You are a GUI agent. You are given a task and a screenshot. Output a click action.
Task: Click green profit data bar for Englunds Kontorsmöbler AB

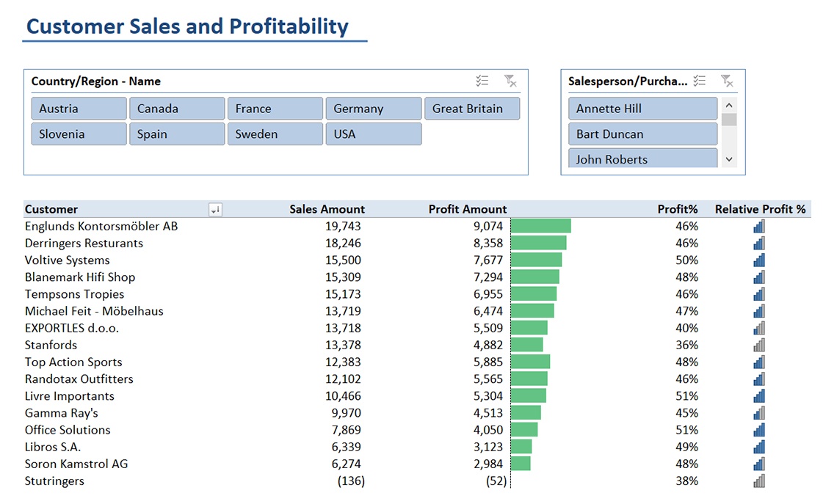[540, 226]
